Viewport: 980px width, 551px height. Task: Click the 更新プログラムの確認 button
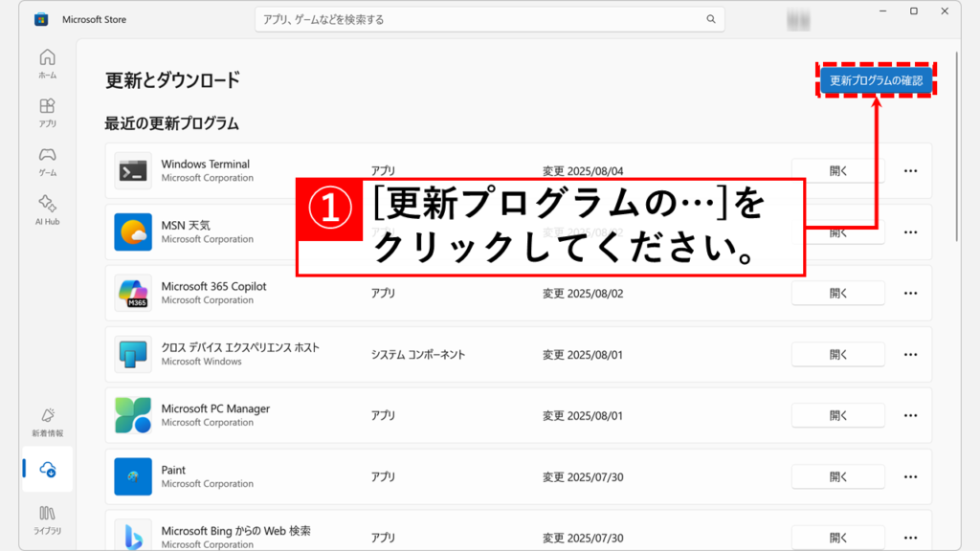[x=876, y=80]
